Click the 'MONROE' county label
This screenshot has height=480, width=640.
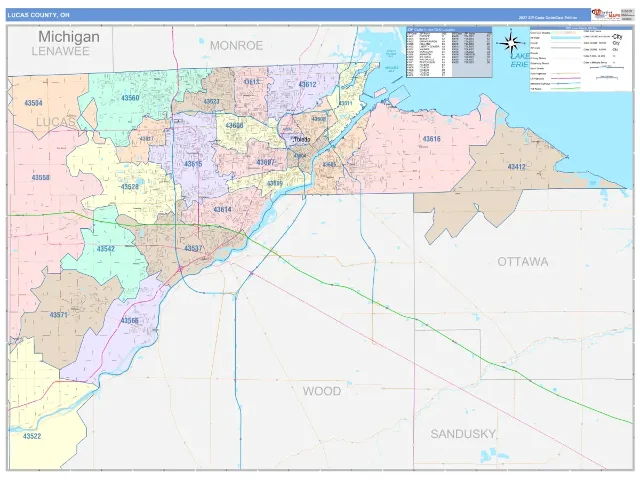(236, 45)
